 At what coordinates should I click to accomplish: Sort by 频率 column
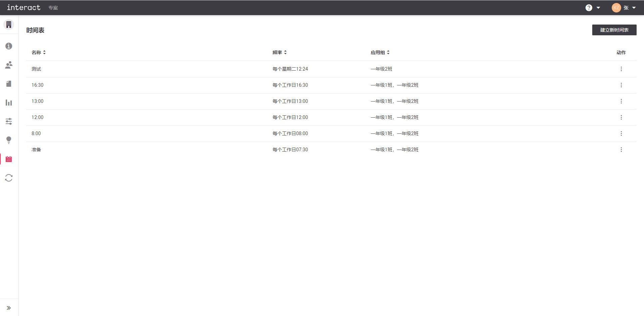(x=280, y=52)
